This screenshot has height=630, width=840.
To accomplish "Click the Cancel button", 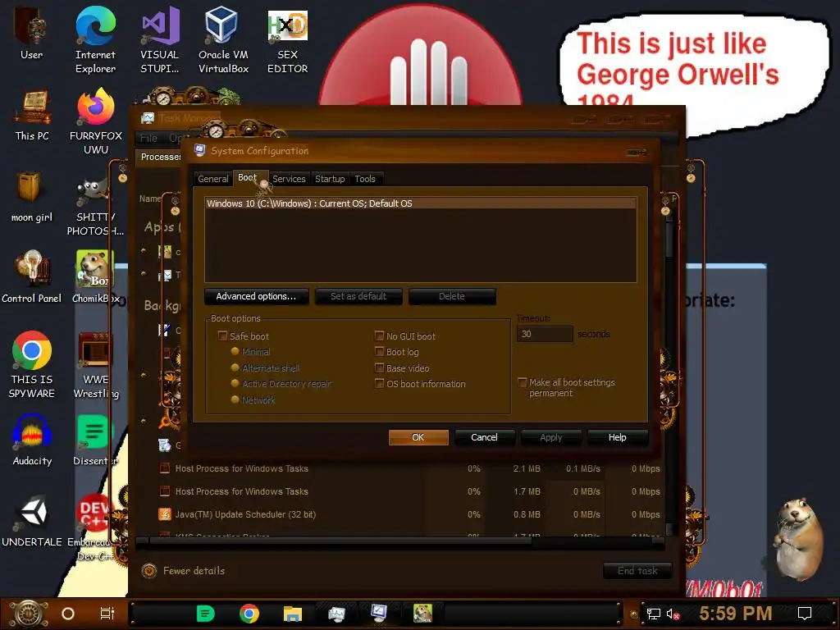I will click(x=484, y=437).
